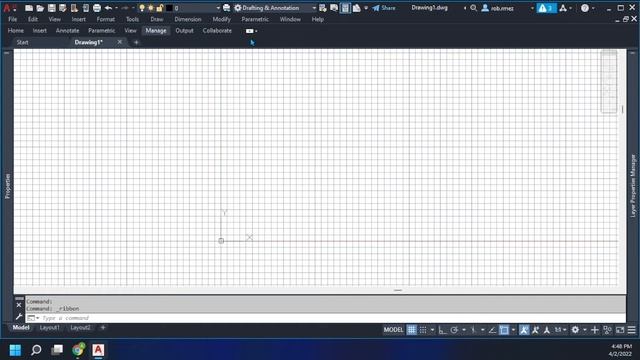640x360 pixels.
Task: Close the command line window
Action: [x=19, y=305]
